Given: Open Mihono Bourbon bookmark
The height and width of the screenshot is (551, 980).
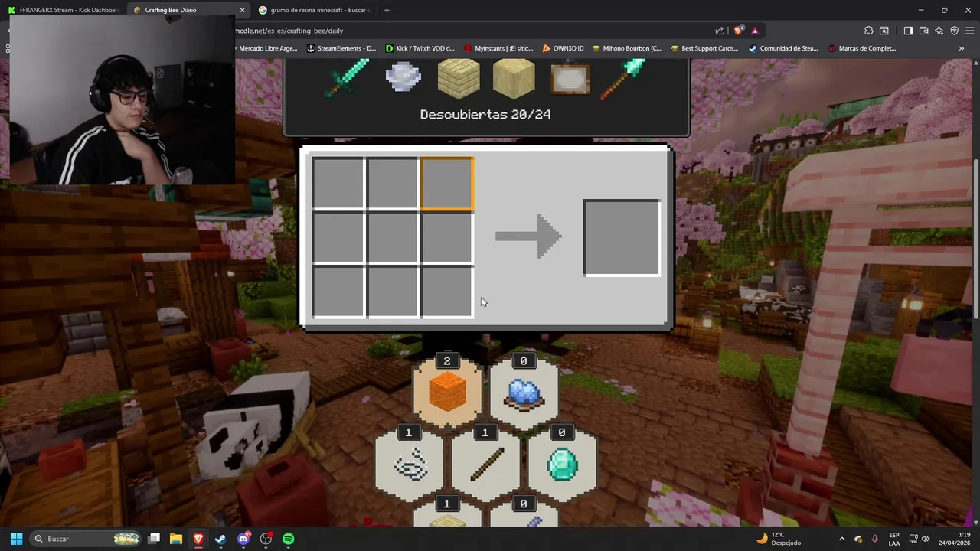Looking at the screenshot, I should click(626, 48).
